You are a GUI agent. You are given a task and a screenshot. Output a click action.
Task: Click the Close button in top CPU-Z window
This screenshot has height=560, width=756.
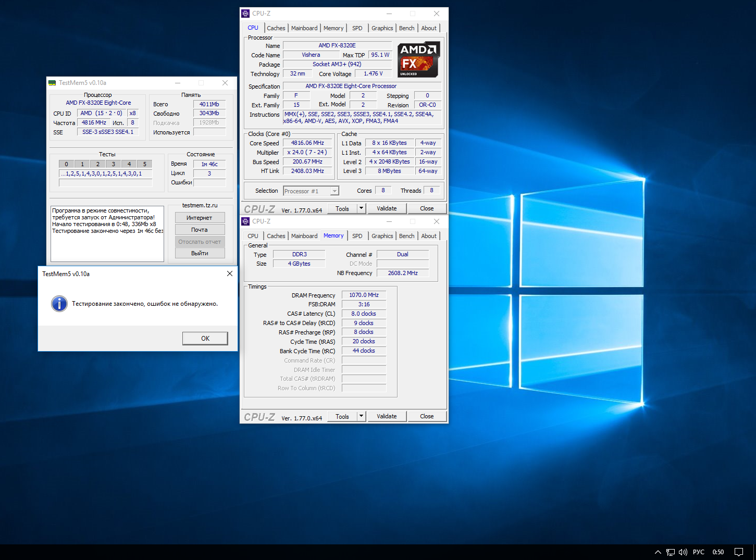tap(427, 208)
